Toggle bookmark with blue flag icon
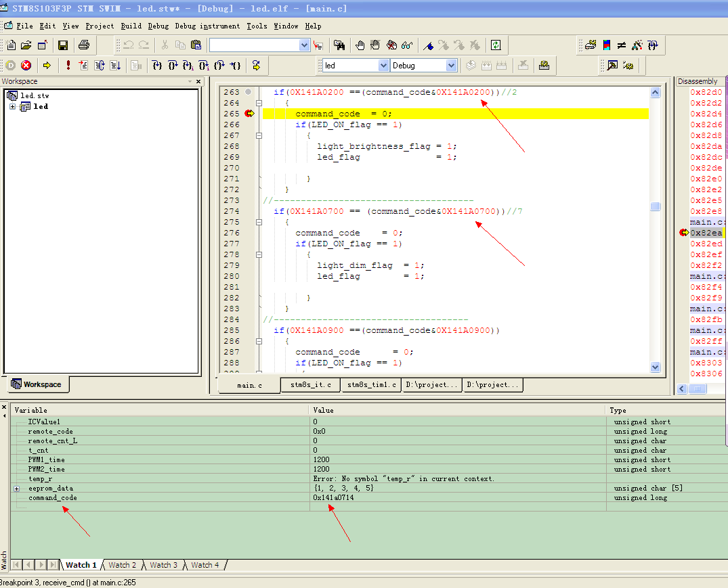This screenshot has width=728, height=588. coord(429,45)
